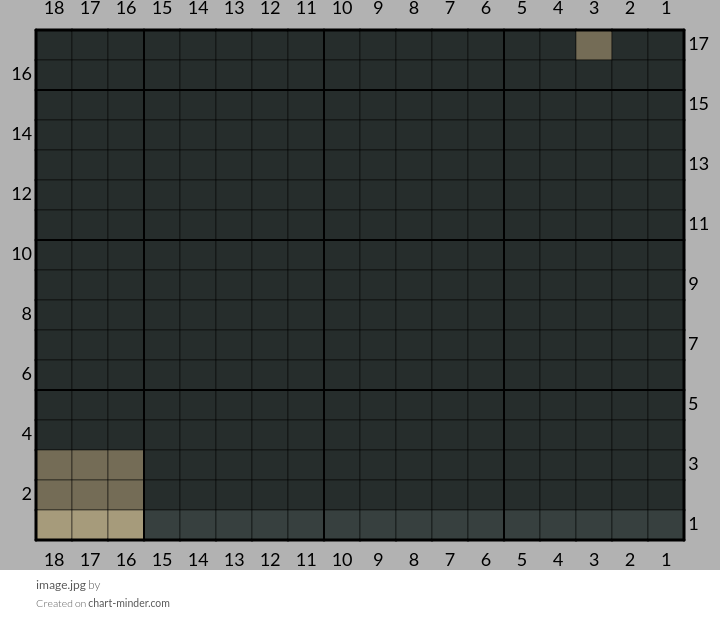720x633 pixels.
Task: Click column label 12 below the grid
Action: point(270,560)
